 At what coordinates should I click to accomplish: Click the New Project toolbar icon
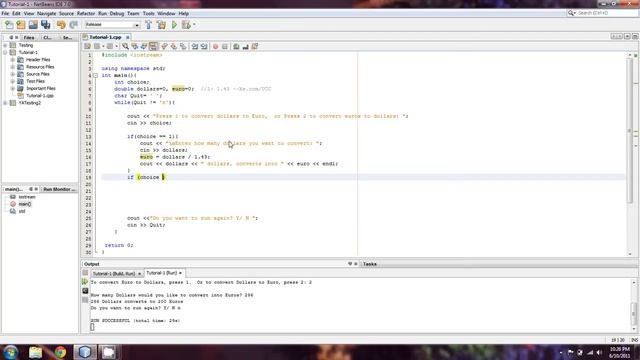pos(21,25)
